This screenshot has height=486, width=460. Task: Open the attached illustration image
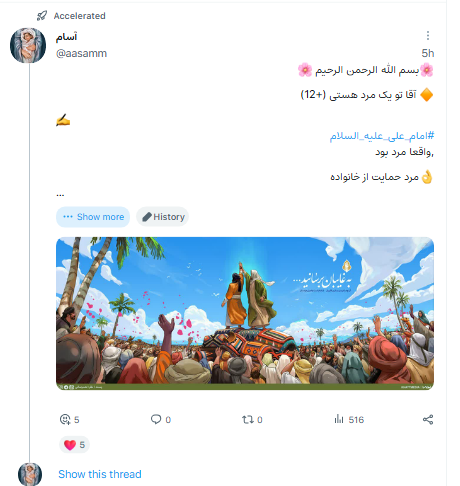click(x=245, y=313)
